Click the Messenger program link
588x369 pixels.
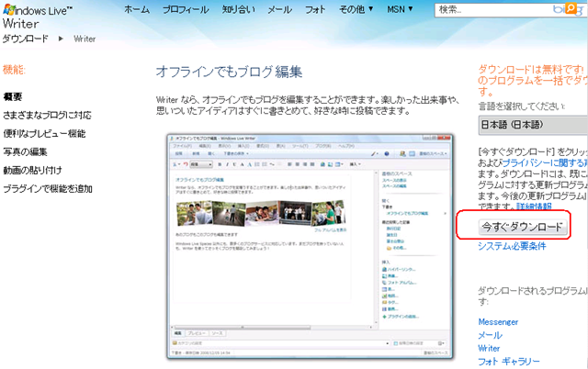point(498,322)
